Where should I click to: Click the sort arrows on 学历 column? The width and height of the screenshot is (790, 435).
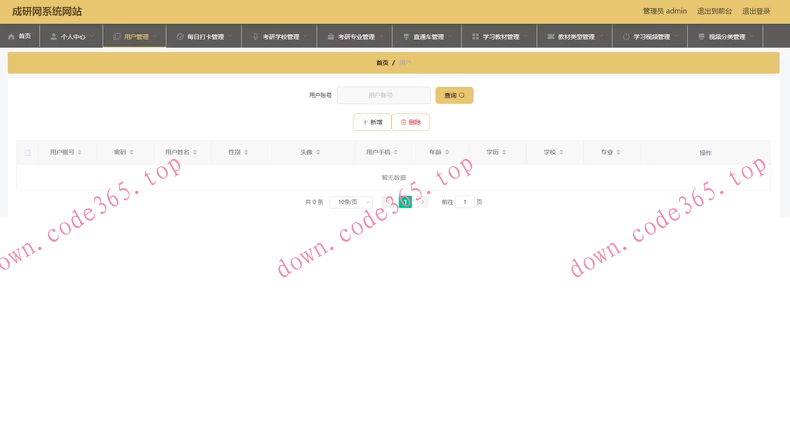point(504,152)
